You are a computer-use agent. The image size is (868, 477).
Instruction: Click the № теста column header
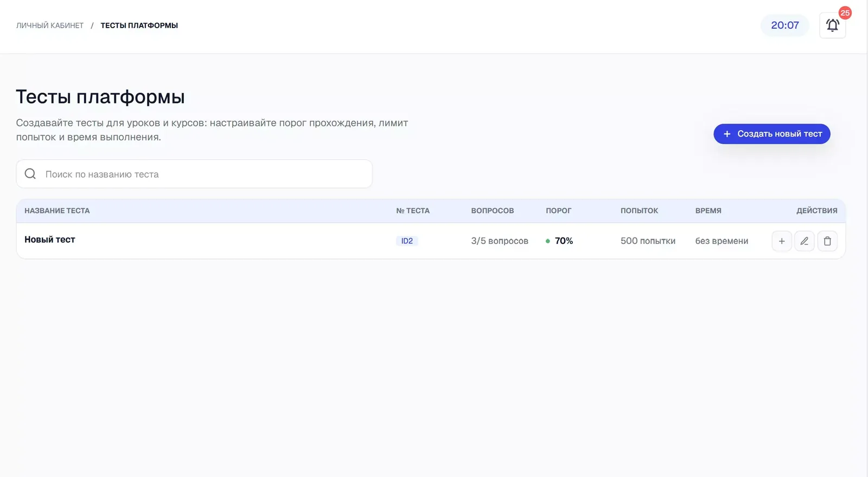click(x=413, y=211)
